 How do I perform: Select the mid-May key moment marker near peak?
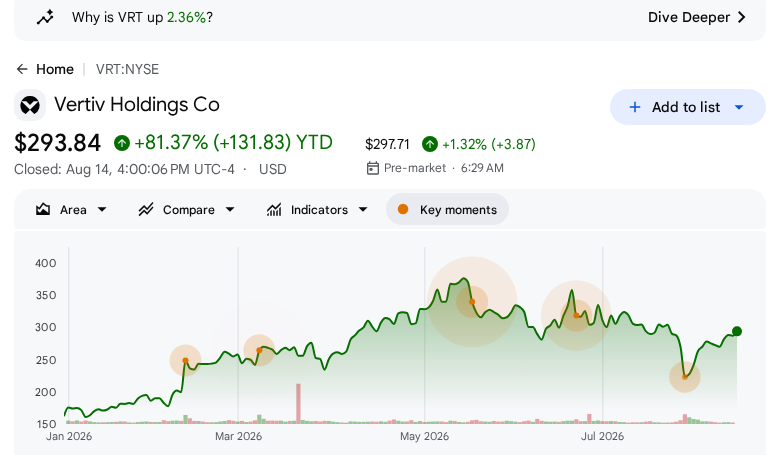(472, 302)
